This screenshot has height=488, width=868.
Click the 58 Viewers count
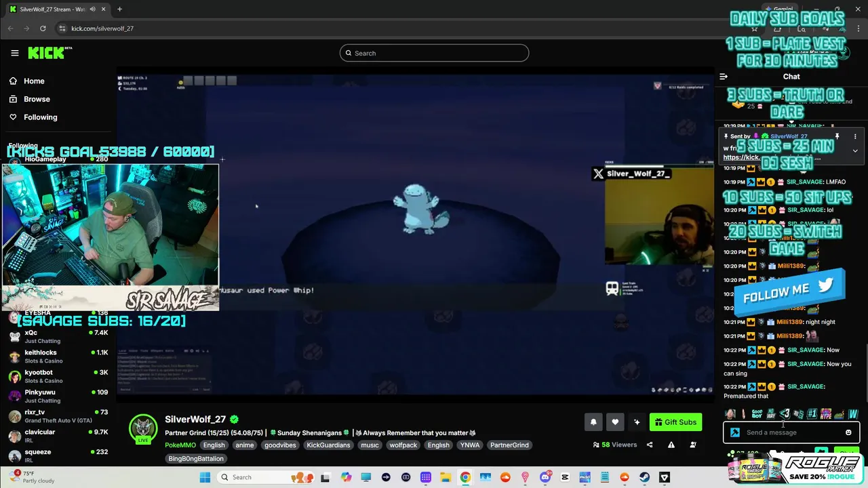point(615,445)
